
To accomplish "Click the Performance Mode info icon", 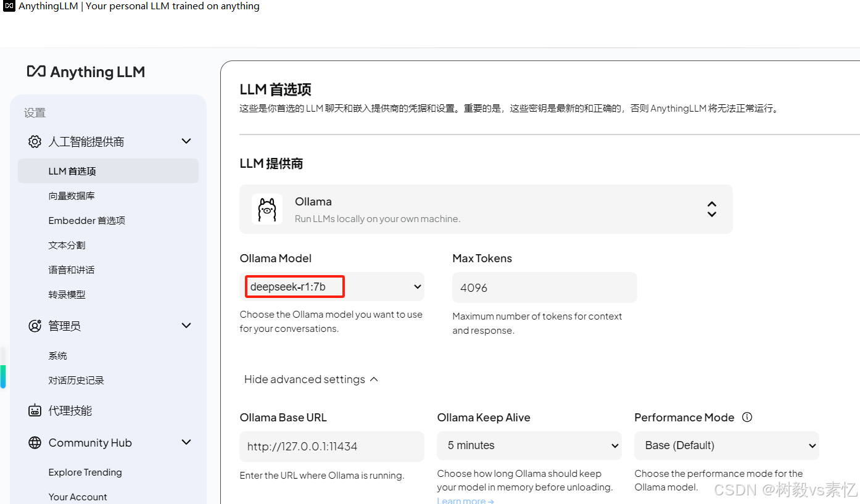I will click(x=747, y=417).
